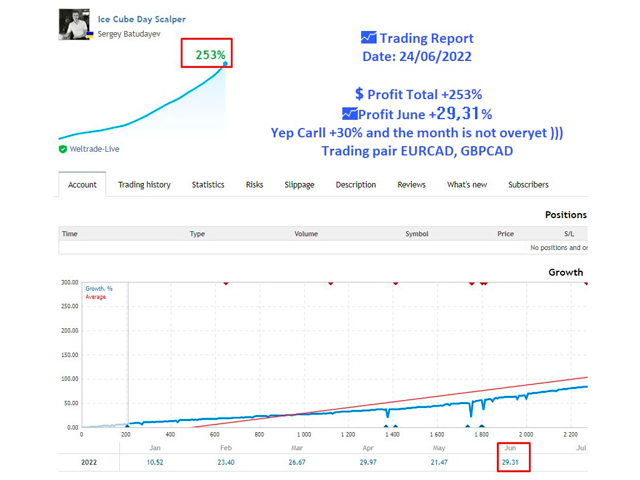Sort positions by the Volume column header
This screenshot has height=480, width=640.
point(306,234)
